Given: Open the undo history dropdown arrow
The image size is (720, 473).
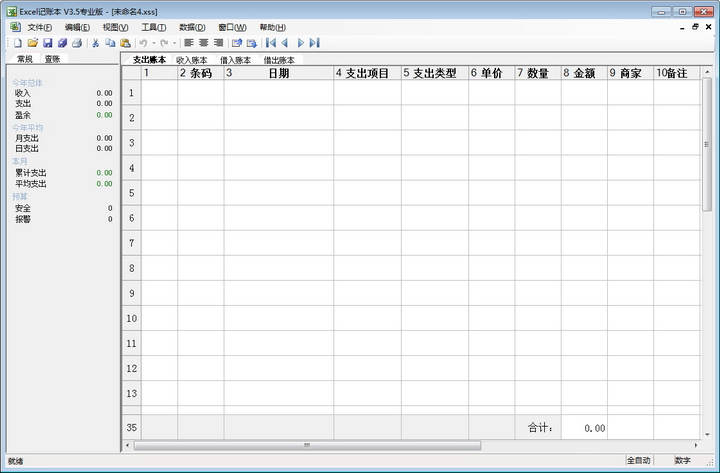Looking at the screenshot, I should (x=153, y=43).
